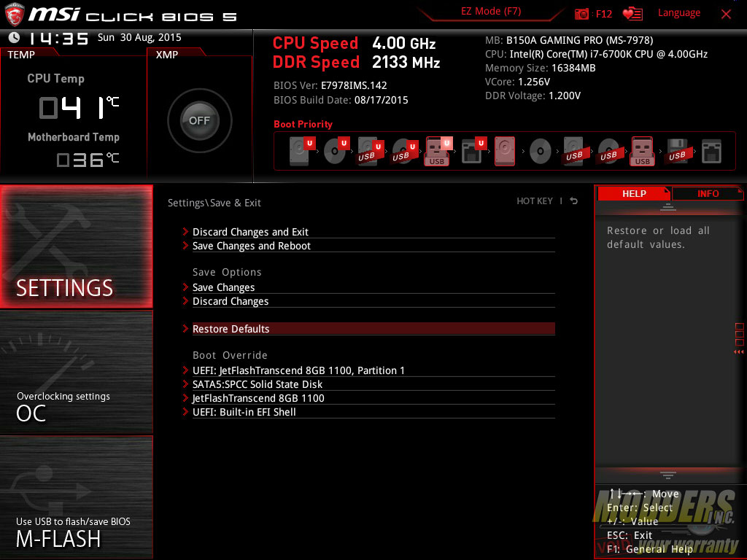Viewport: 747px width, 560px height.
Task: Open the Language selector
Action: [x=679, y=13]
